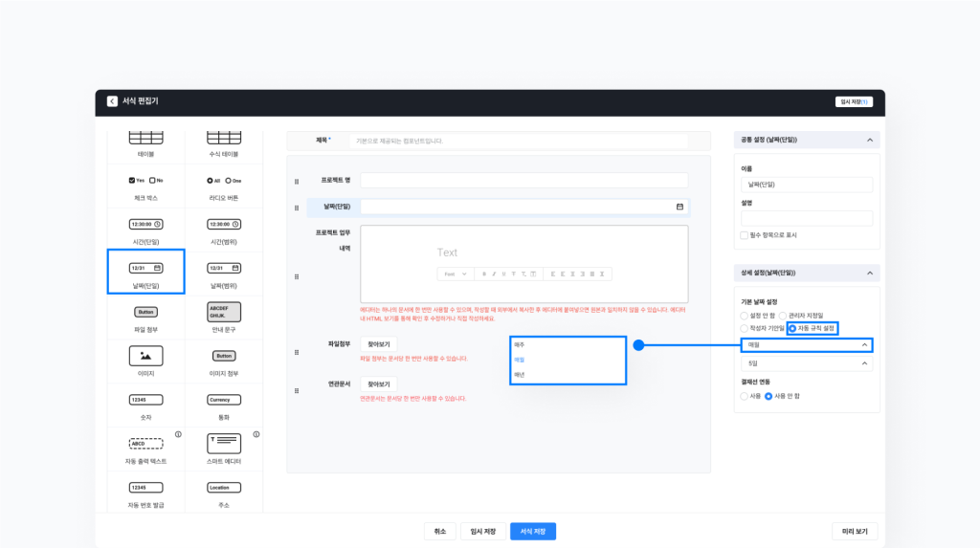Pick the 이미지 image component icon
The image size is (980, 548).
click(145, 355)
